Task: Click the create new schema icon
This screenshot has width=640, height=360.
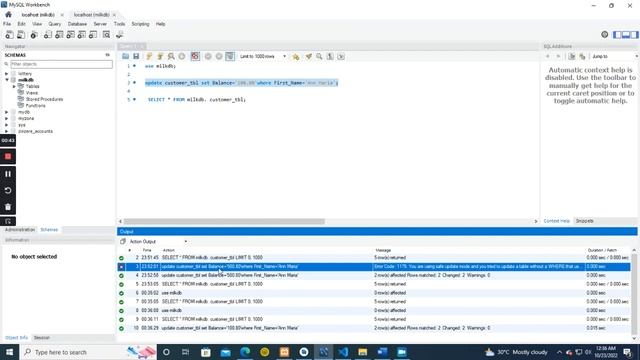Action: click(x=48, y=35)
